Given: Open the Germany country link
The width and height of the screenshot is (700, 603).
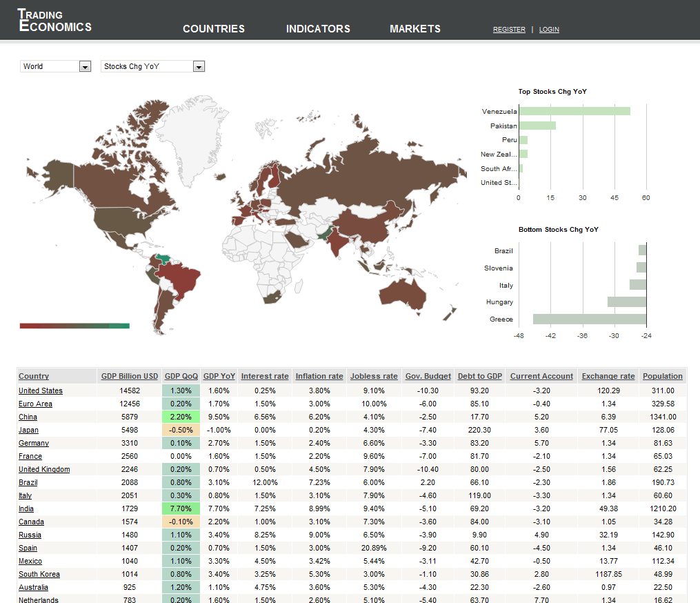Looking at the screenshot, I should [34, 443].
